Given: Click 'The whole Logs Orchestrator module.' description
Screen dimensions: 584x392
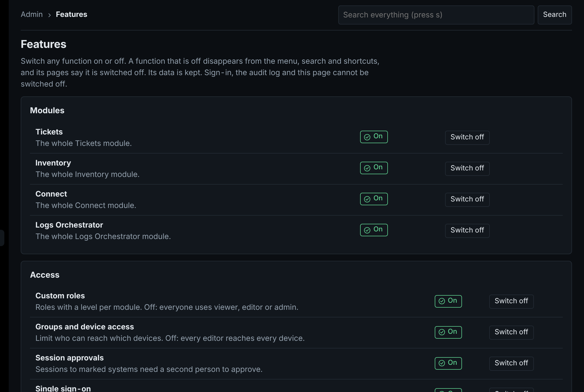Looking at the screenshot, I should (103, 236).
